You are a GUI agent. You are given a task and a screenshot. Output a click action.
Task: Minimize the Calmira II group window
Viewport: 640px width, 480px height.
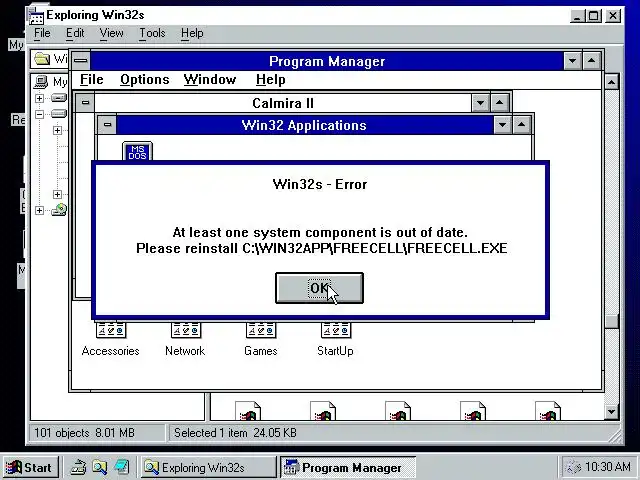pos(480,103)
